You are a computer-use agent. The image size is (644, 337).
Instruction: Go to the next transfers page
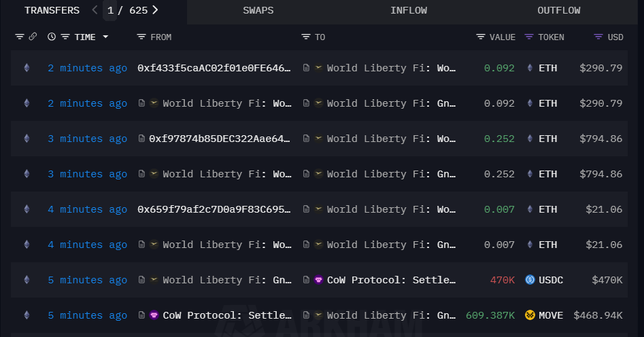pos(156,10)
